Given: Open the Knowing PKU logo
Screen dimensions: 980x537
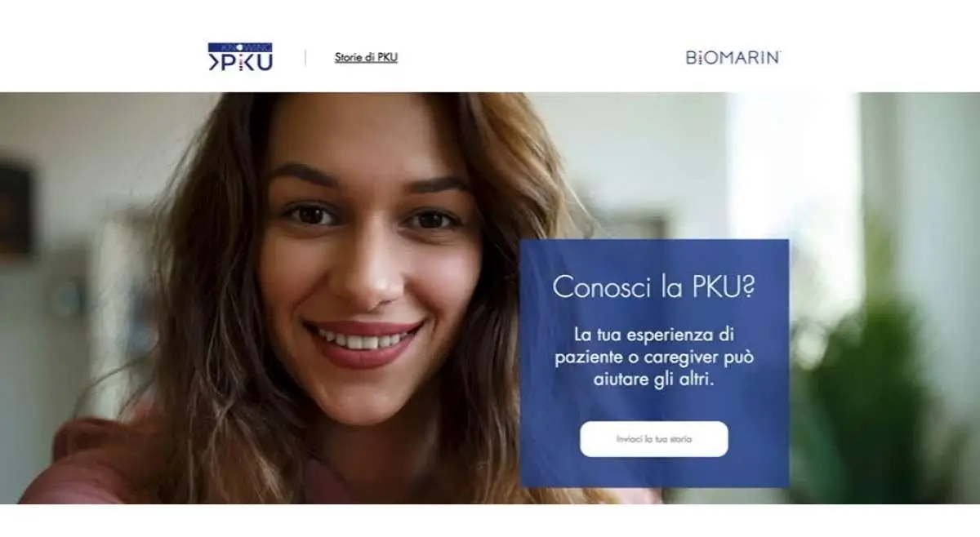Looking at the screenshot, I should (240, 57).
